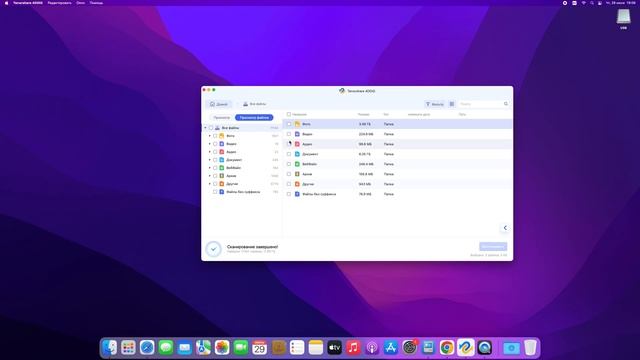Click Сканирование завершено status text

point(252,247)
